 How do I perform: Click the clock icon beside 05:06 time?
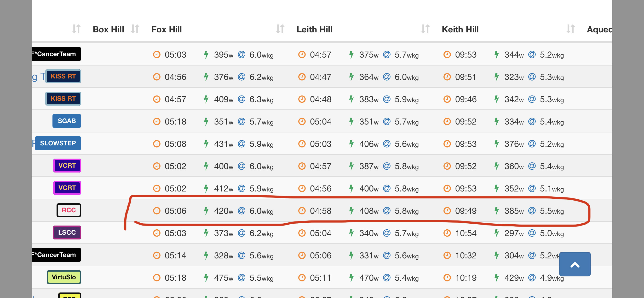click(x=156, y=211)
